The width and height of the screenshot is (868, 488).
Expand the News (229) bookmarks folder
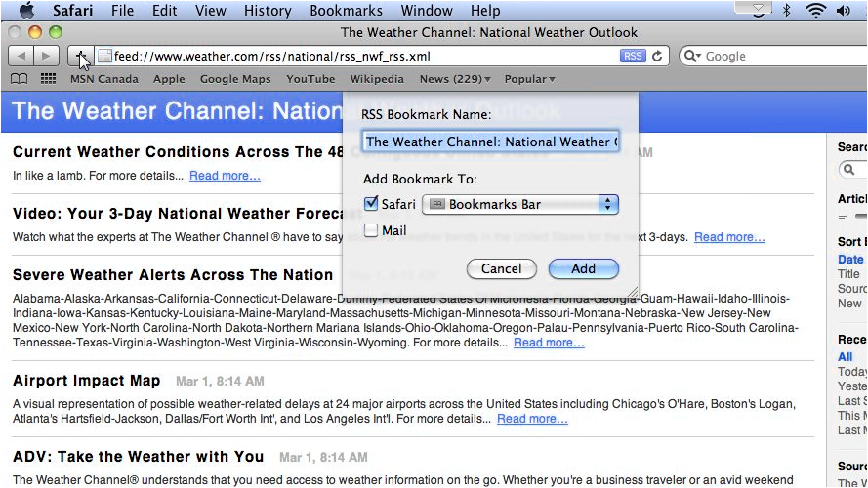point(455,79)
